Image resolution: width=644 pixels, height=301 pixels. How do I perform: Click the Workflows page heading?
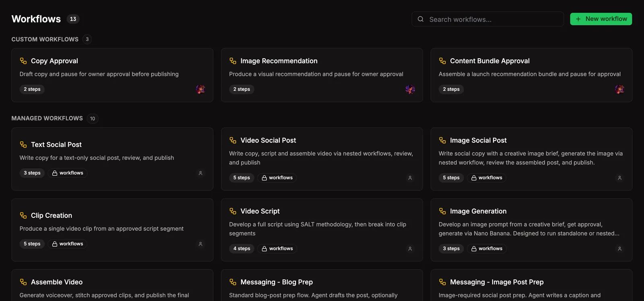click(x=36, y=19)
